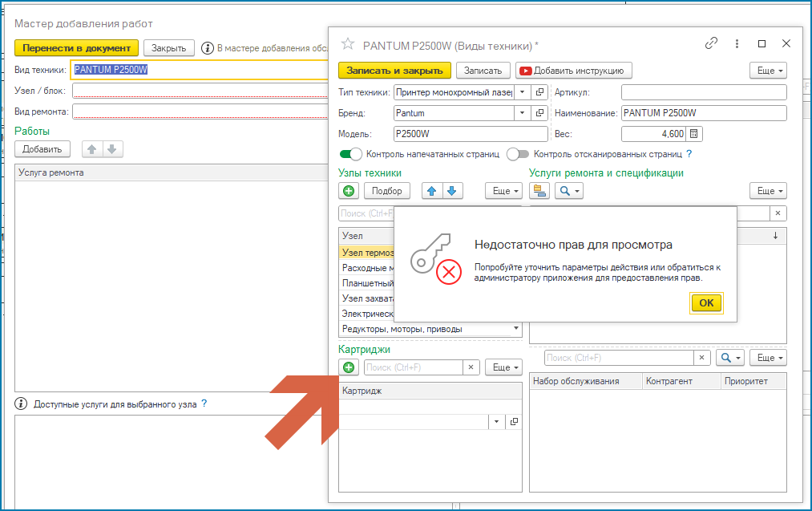
Task: Click Картридж column header
Action: (430, 391)
